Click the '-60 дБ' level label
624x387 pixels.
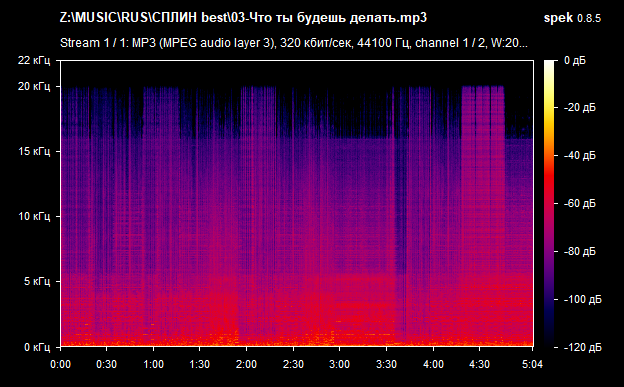(x=580, y=203)
